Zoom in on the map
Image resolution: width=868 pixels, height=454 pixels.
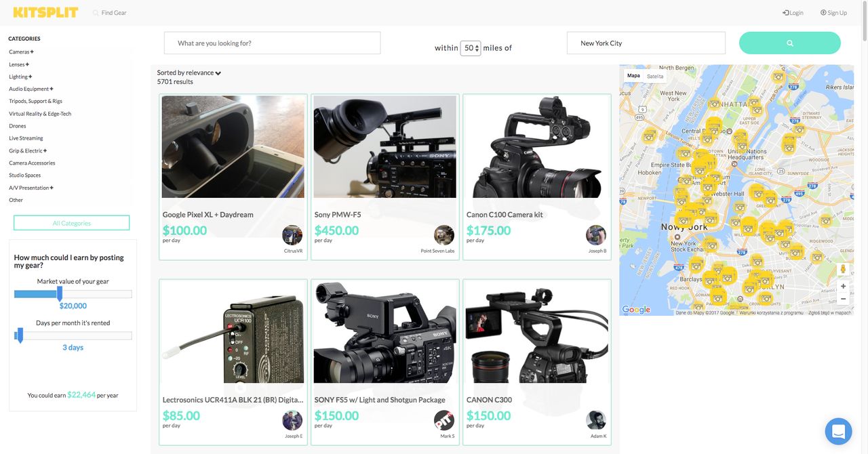click(x=844, y=287)
